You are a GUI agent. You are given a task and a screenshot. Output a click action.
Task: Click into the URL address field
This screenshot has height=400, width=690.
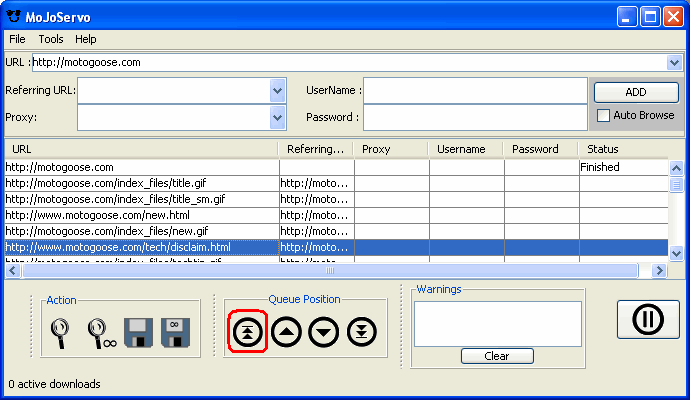pos(349,62)
